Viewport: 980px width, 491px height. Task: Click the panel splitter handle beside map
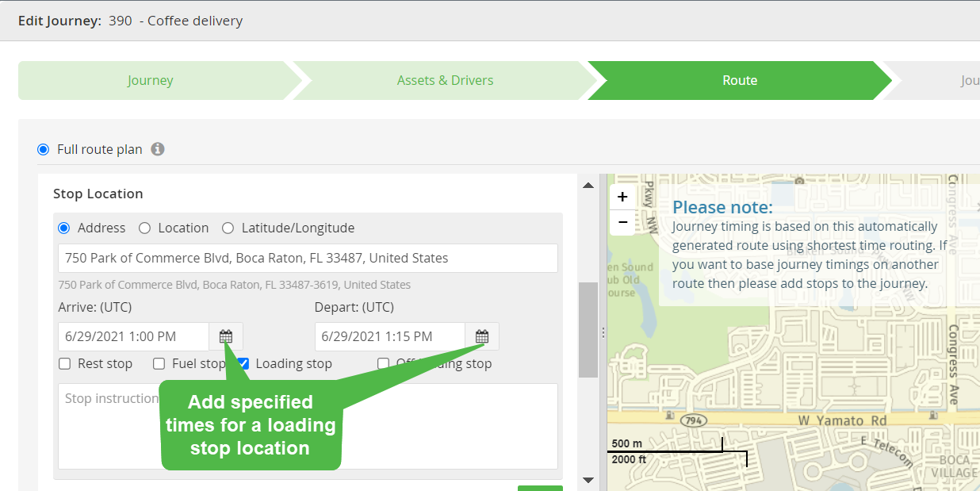(603, 332)
